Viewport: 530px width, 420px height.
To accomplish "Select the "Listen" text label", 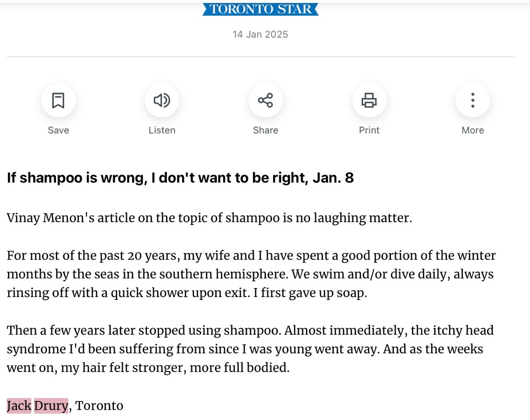I will coord(162,130).
